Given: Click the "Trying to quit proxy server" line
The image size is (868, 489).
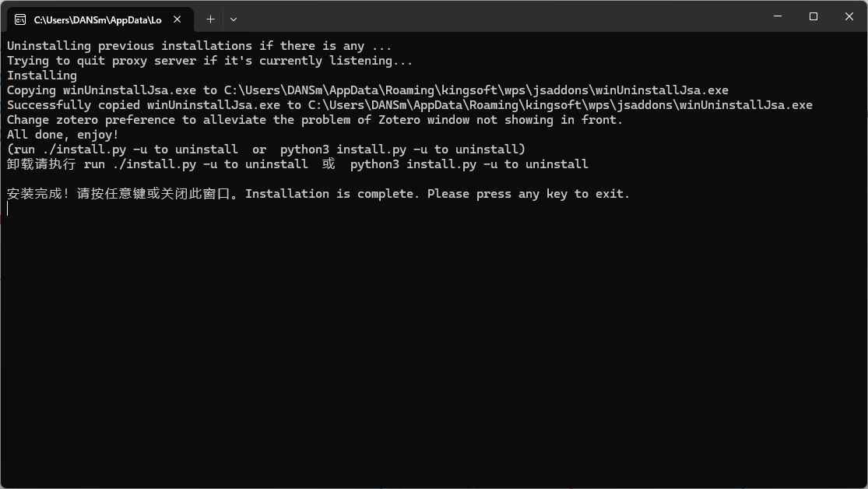Looking at the screenshot, I should (x=210, y=61).
